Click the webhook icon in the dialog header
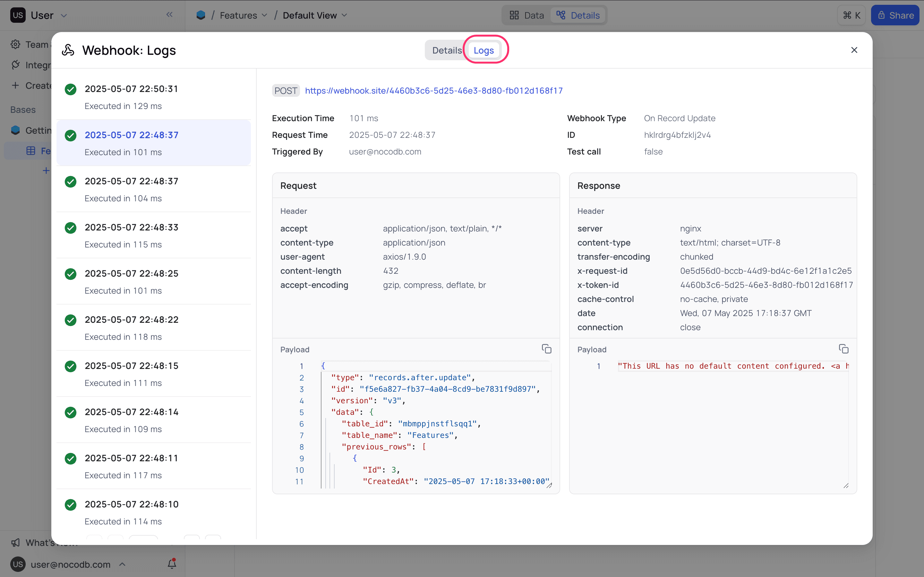This screenshot has width=924, height=577. click(x=68, y=50)
